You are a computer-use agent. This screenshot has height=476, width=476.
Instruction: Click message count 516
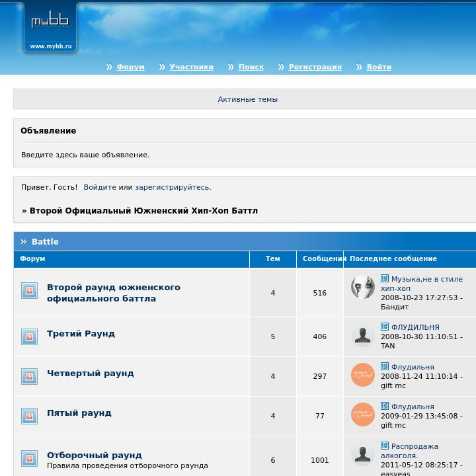[x=320, y=293]
